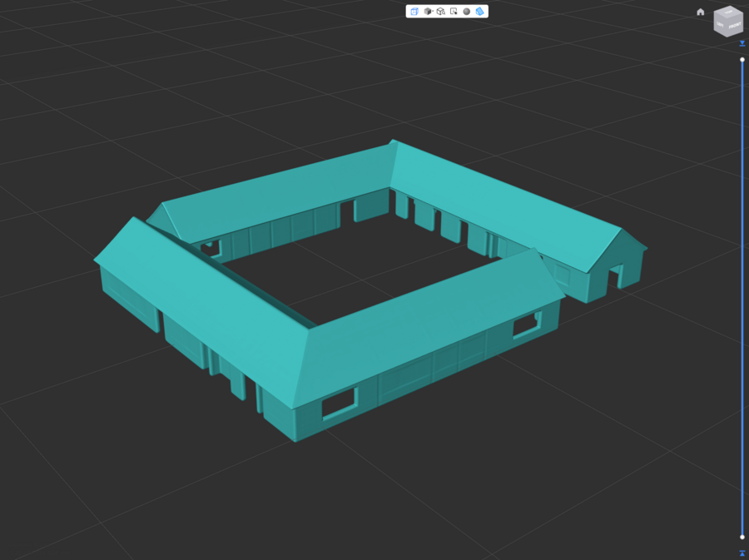Reset camera with the home icon

pyautogui.click(x=700, y=12)
